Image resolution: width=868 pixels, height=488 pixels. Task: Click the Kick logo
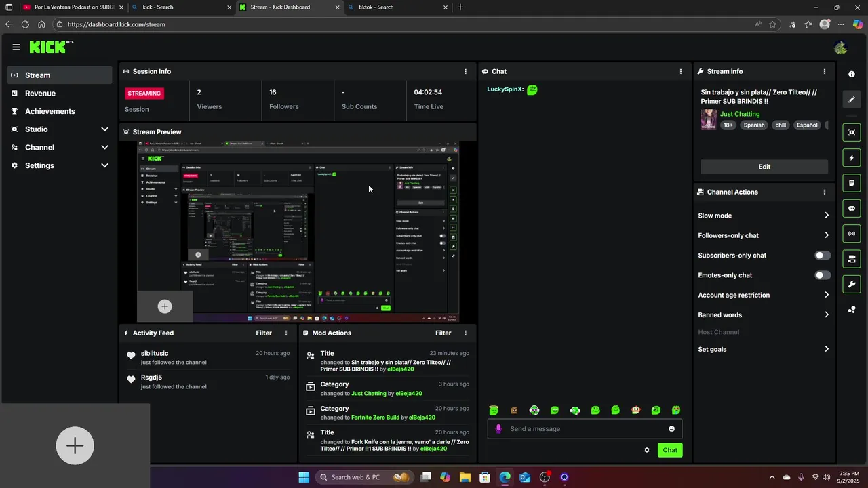pyautogui.click(x=51, y=47)
